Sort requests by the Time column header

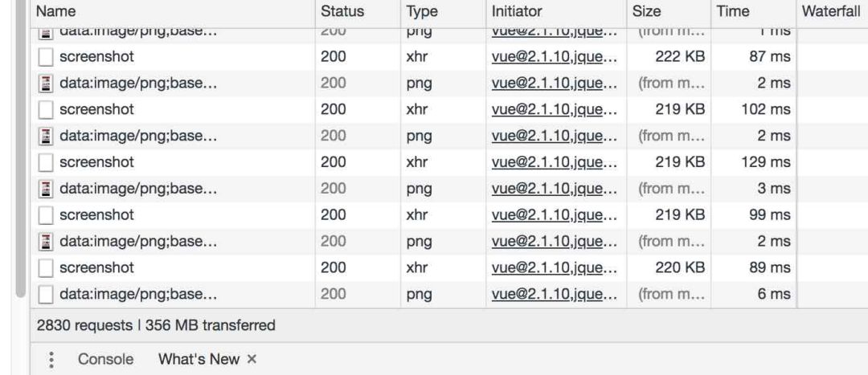coord(731,12)
